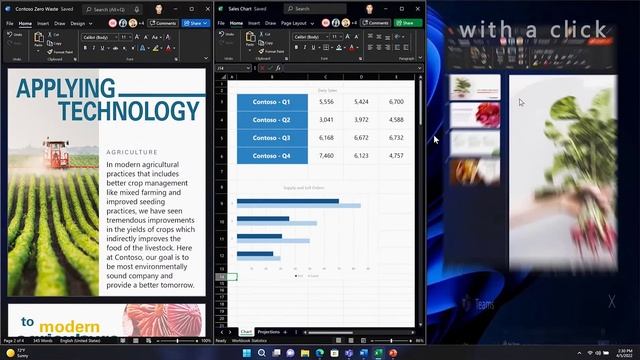This screenshot has width=640, height=360.
Task: Click Align Left in Excel ribbon
Action: pyautogui.click(x=370, y=47)
